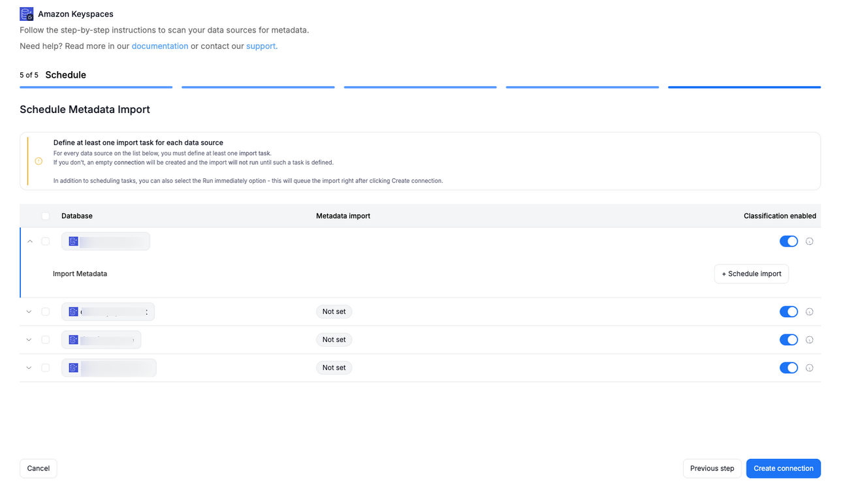Image resolution: width=854 pixels, height=504 pixels.
Task: Open the documentation link
Action: [x=160, y=46]
